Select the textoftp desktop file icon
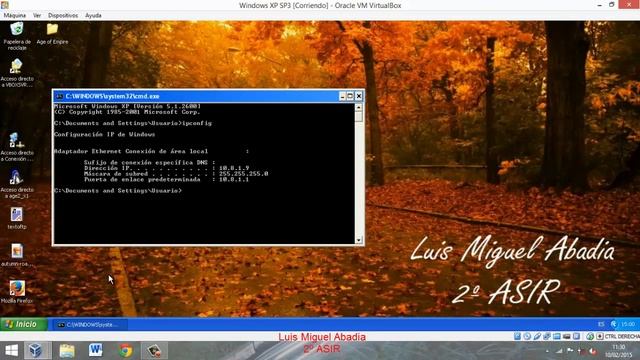The image size is (640, 360). click(x=17, y=218)
